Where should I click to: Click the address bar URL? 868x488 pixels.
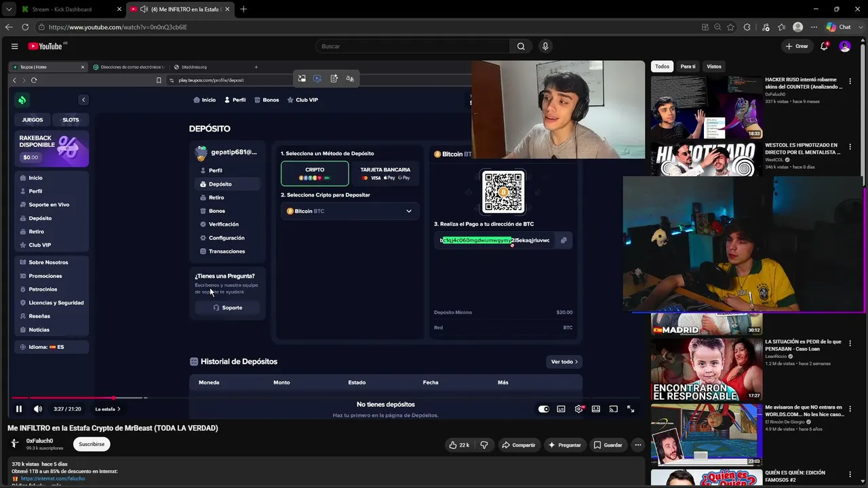tap(118, 27)
